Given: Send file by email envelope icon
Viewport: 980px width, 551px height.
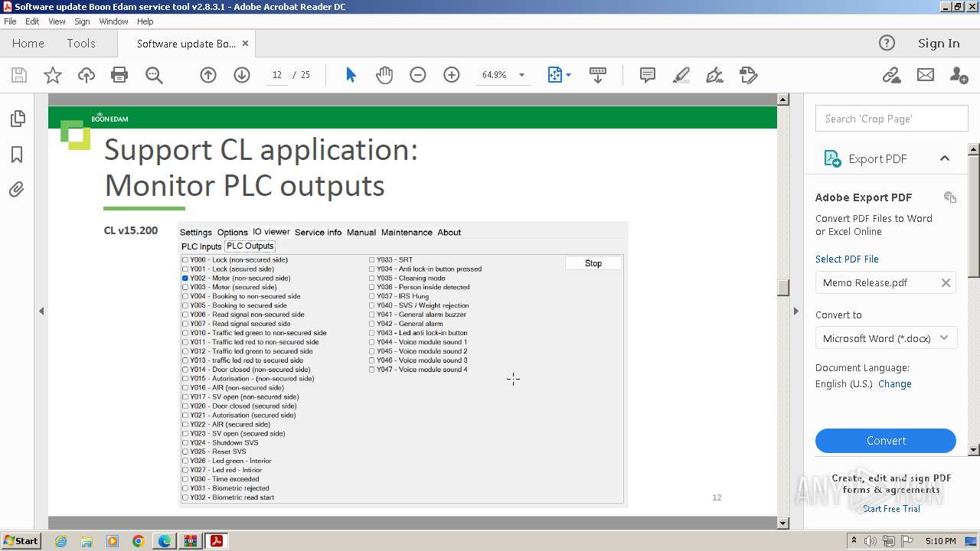Looking at the screenshot, I should [926, 75].
